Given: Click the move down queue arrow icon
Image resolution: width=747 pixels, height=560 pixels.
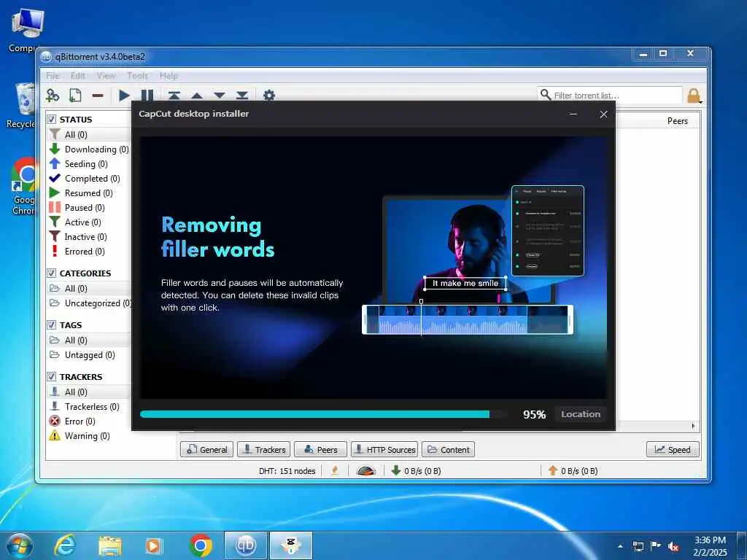Looking at the screenshot, I should (219, 96).
